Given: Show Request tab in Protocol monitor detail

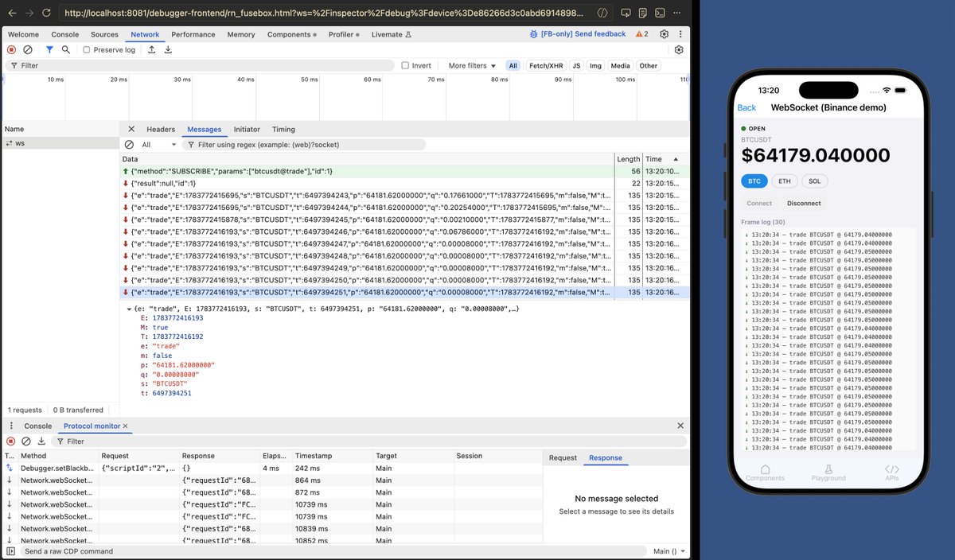Looking at the screenshot, I should click(x=563, y=457).
